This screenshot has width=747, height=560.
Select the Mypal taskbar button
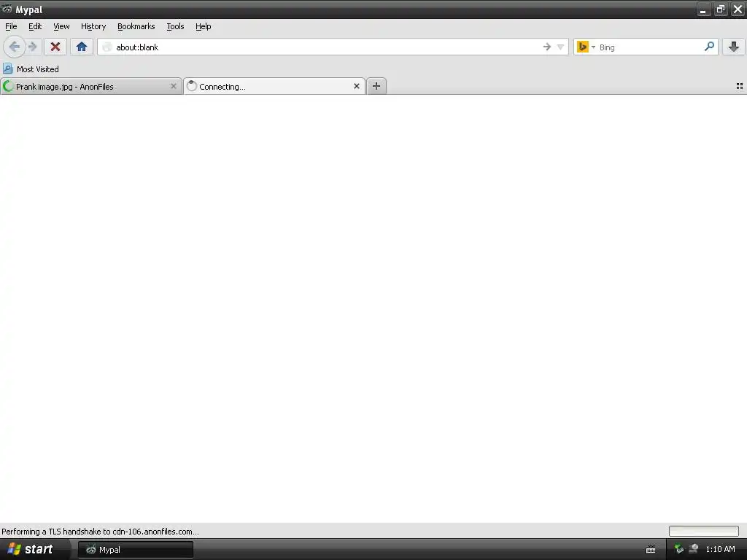[136, 550]
